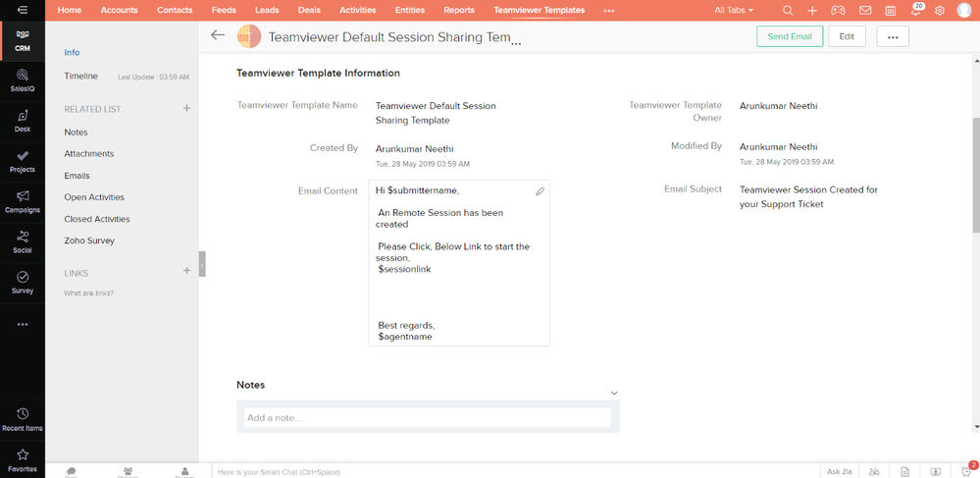Open the global search icon

click(x=788, y=10)
